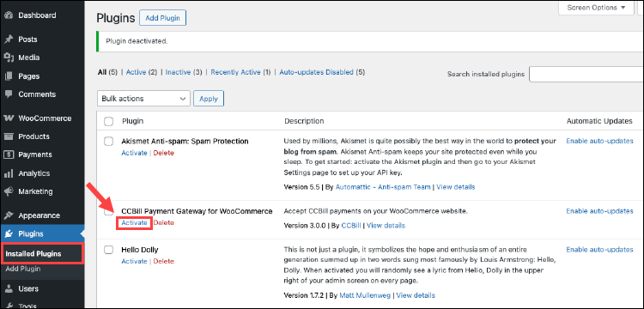This screenshot has width=644, height=309.
Task: Click the Payments dollar icon
Action: tap(9, 154)
